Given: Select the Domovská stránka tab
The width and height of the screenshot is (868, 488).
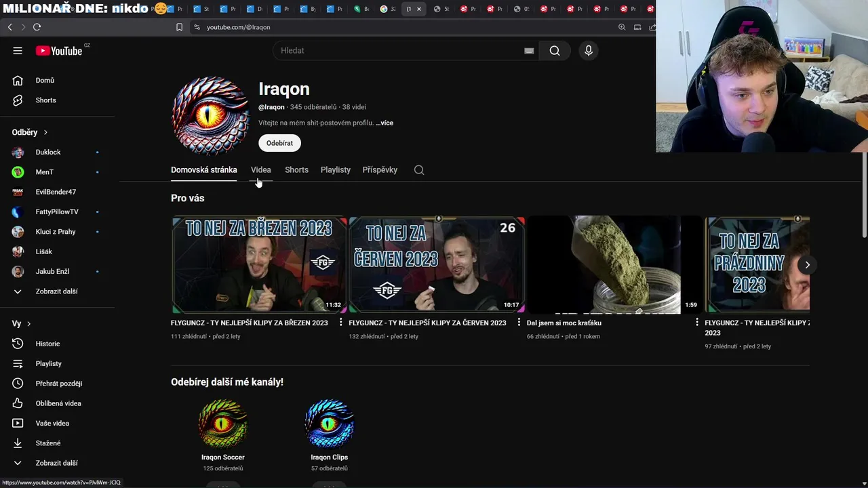Looking at the screenshot, I should pyautogui.click(x=204, y=170).
